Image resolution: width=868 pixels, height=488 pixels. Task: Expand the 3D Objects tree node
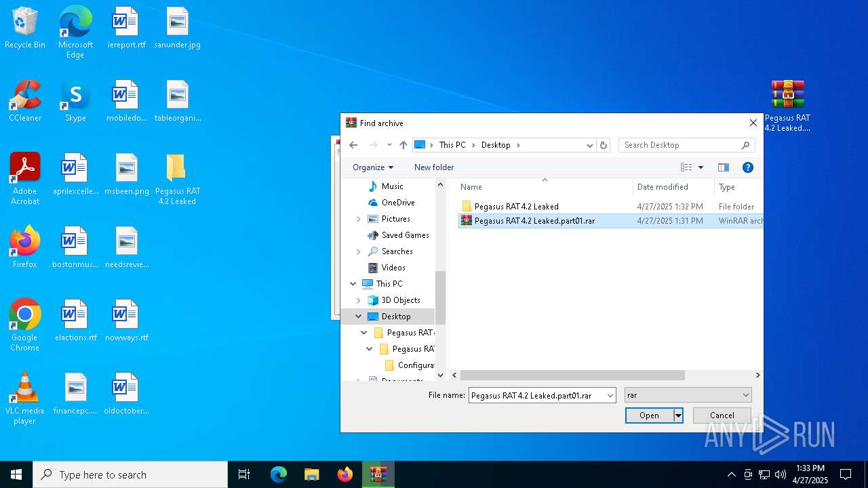[359, 300]
